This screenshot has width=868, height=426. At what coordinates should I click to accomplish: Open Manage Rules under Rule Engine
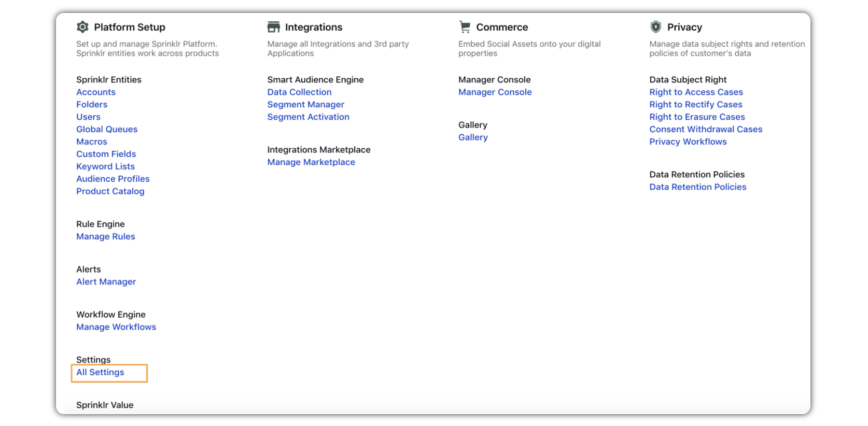pos(105,237)
